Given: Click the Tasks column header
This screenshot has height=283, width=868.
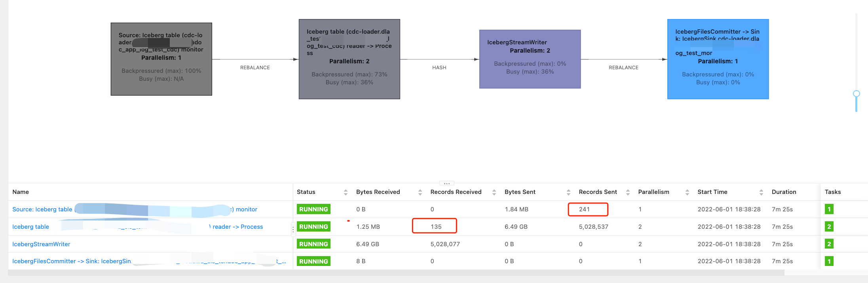Looking at the screenshot, I should tap(833, 192).
